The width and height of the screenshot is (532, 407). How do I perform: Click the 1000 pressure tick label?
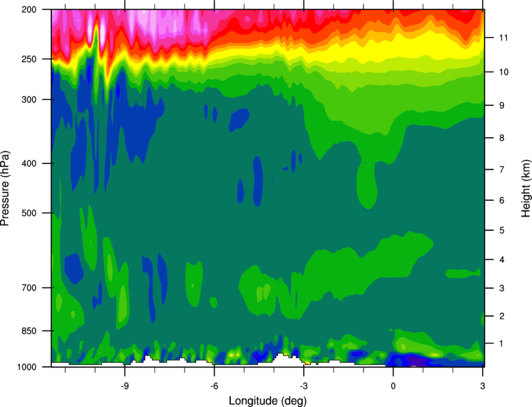pos(27,367)
